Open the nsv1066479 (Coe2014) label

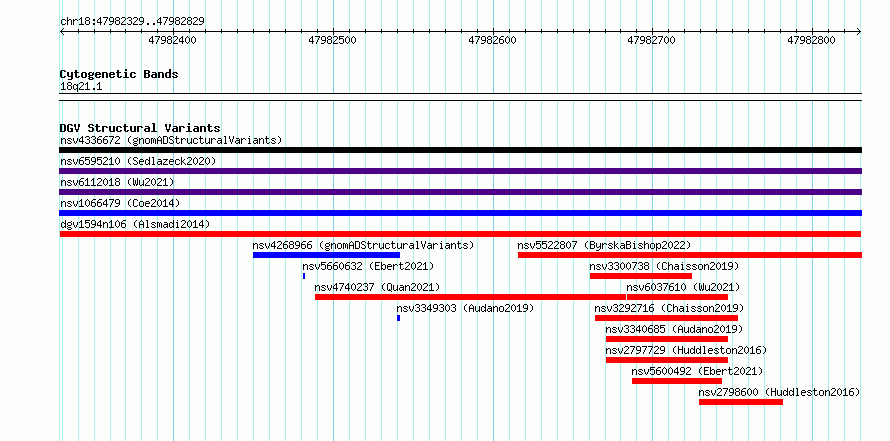pyautogui.click(x=120, y=203)
